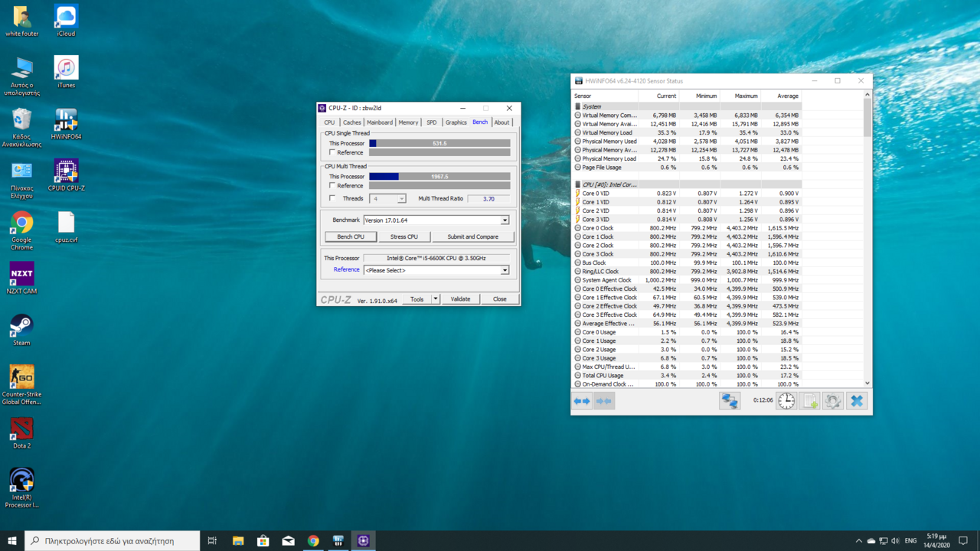980x551 pixels.
Task: Select the iCloud desktop shortcut
Action: [66, 21]
